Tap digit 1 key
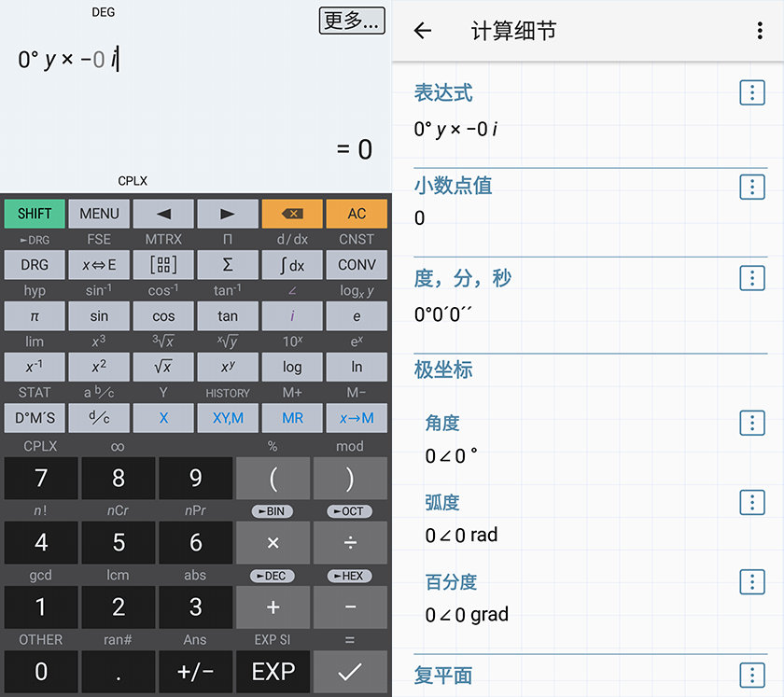This screenshot has height=697, width=784. (41, 607)
